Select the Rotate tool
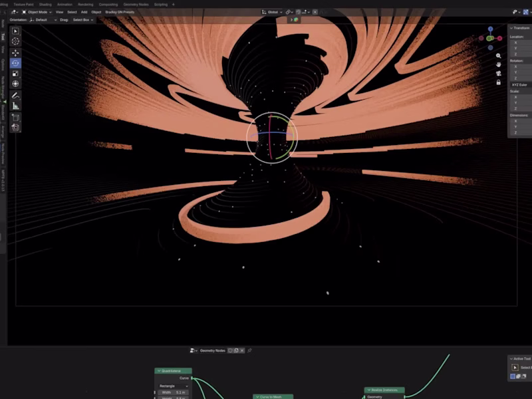 [15, 63]
